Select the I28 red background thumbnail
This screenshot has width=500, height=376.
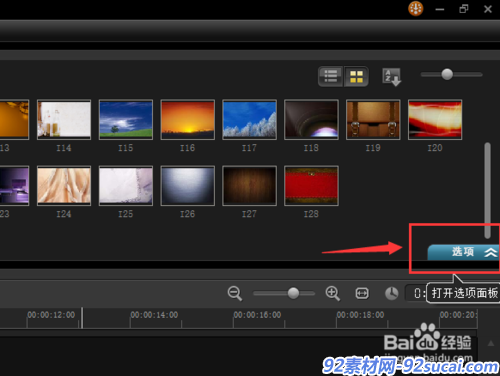pyautogui.click(x=311, y=186)
